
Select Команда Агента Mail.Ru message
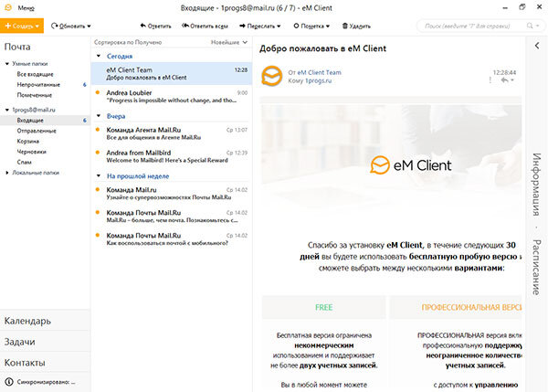point(172,133)
